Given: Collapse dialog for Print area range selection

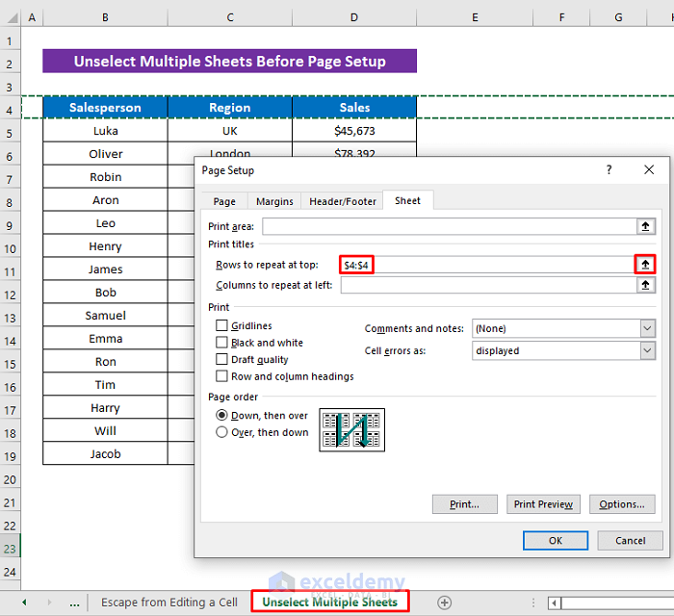Looking at the screenshot, I should tap(645, 226).
